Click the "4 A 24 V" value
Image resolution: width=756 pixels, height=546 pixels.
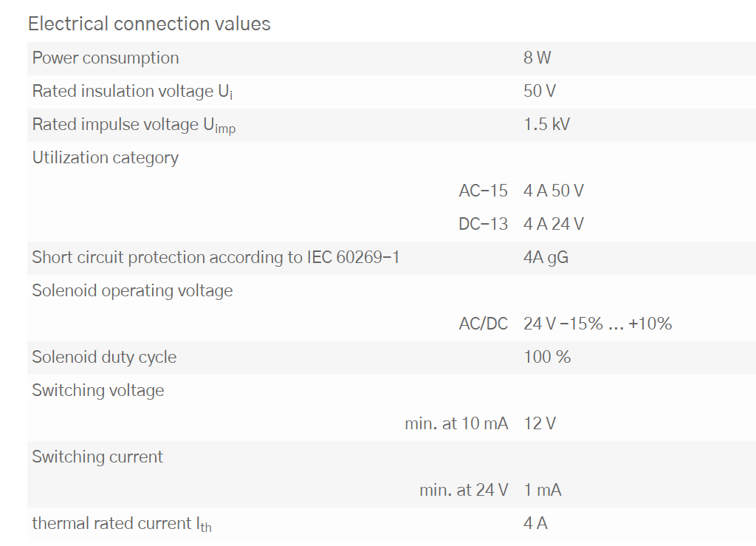[x=553, y=224]
